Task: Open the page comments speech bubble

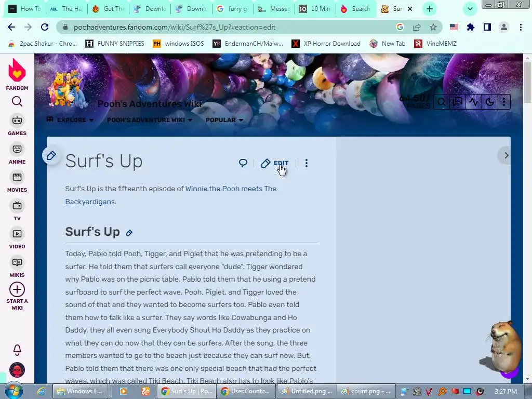Action: click(243, 163)
